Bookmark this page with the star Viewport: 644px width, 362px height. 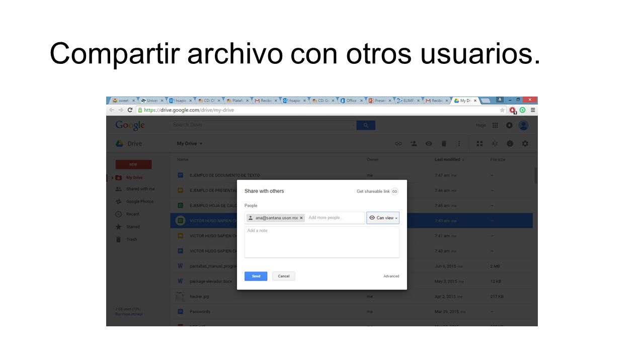502,110
